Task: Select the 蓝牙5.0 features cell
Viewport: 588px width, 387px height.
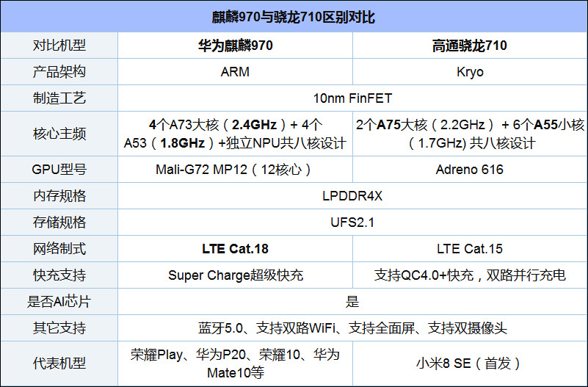Action: pyautogui.click(x=352, y=328)
